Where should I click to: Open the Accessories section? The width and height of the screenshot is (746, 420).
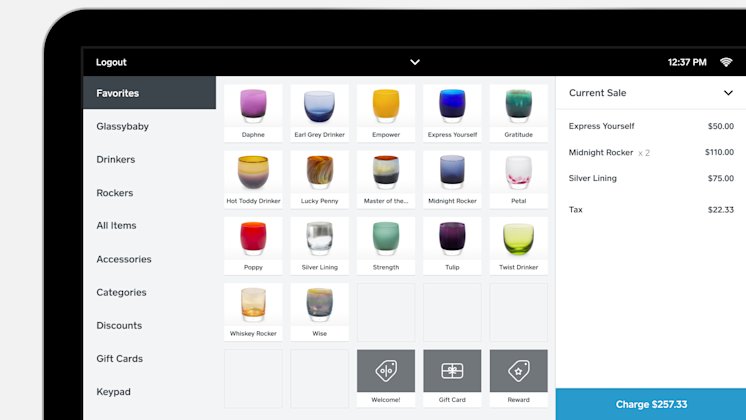point(149,259)
